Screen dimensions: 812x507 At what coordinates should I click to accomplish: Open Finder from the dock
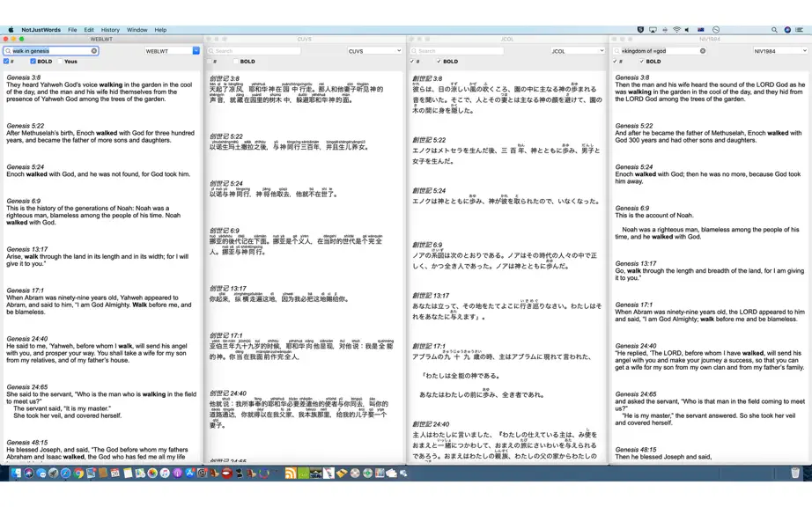click(16, 473)
